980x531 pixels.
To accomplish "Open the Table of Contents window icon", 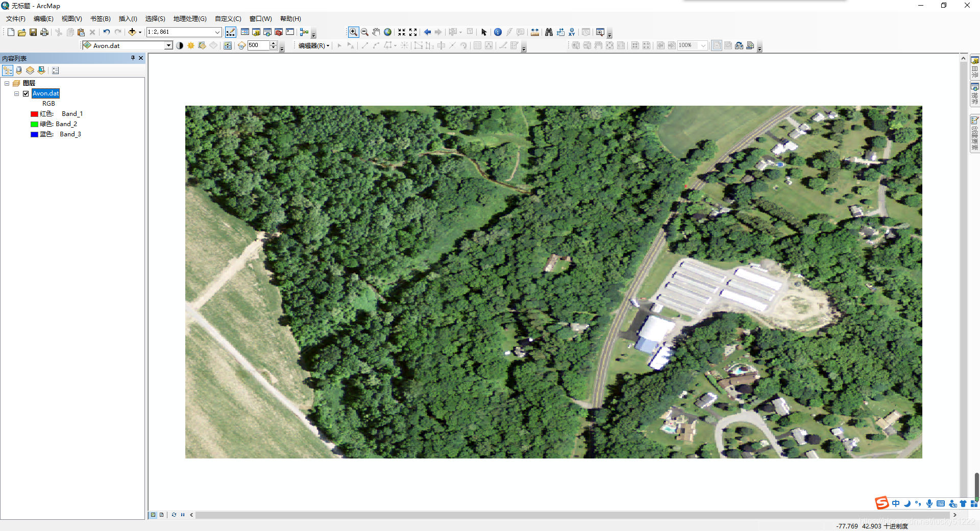I will click(x=245, y=32).
